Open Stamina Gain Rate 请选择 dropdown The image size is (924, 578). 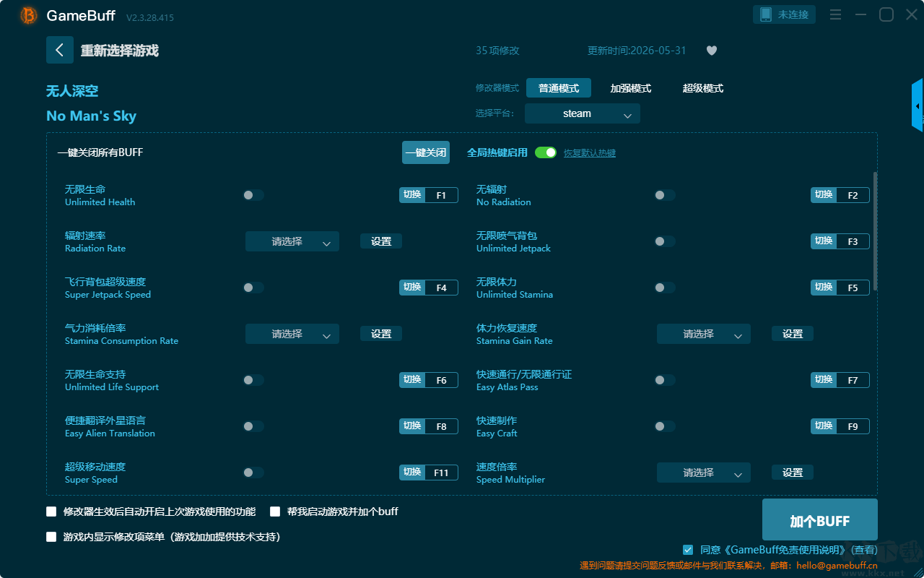click(704, 334)
